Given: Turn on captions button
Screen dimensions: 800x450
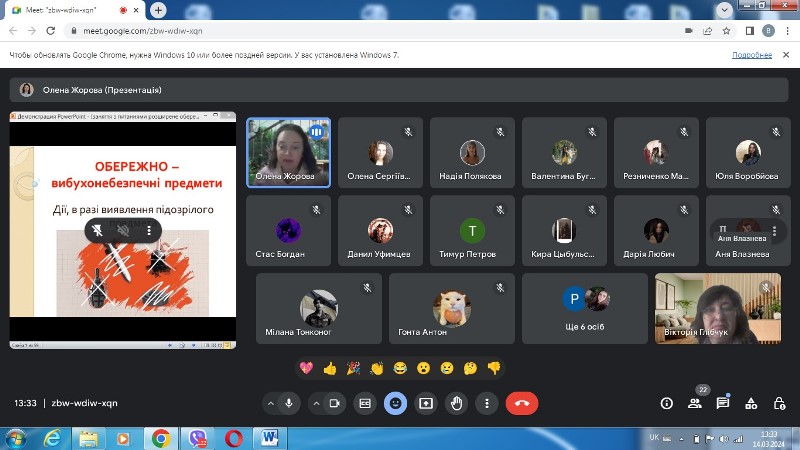Looking at the screenshot, I should coord(365,403).
